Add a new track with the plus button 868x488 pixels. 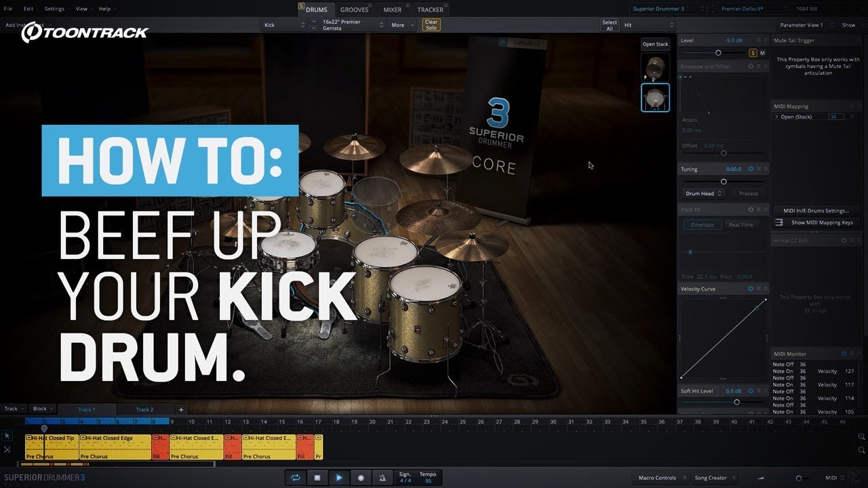pyautogui.click(x=181, y=409)
